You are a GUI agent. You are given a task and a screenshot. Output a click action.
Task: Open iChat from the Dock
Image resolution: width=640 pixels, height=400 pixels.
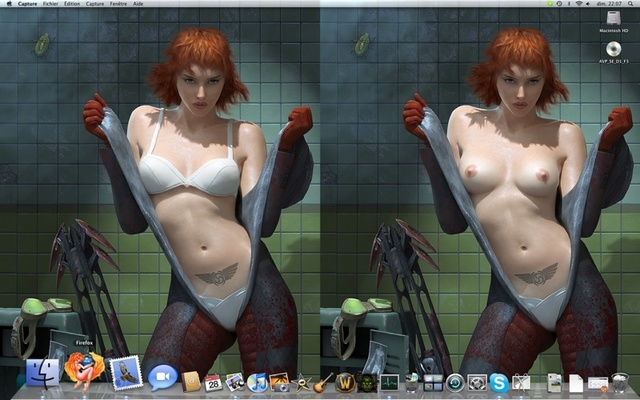162,378
